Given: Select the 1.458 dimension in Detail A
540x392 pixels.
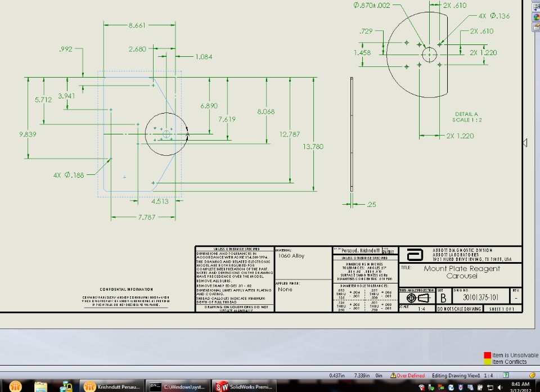Looking at the screenshot, I should click(x=362, y=52).
